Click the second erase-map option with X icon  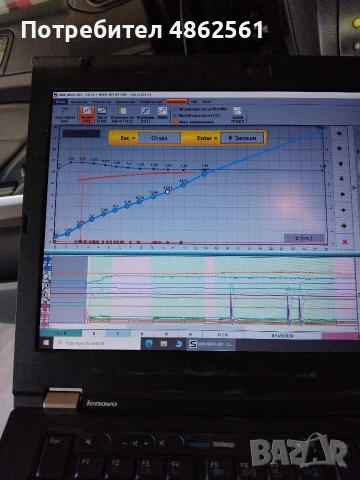(x=197, y=115)
